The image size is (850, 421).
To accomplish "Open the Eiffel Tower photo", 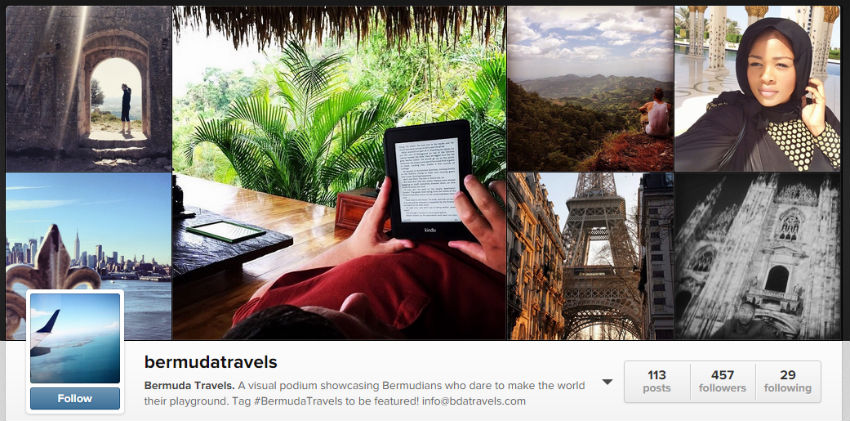I will coord(590,256).
